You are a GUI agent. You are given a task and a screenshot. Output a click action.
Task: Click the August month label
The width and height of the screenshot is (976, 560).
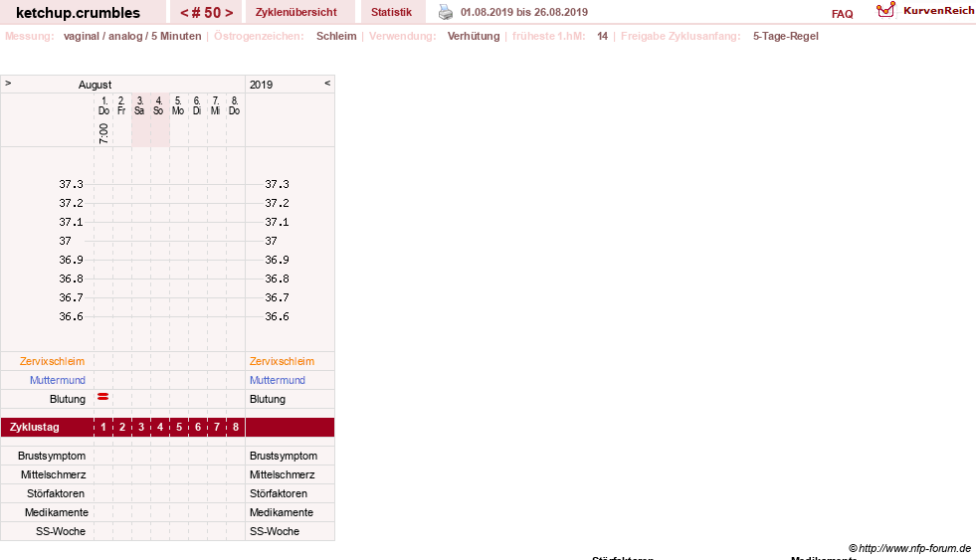click(x=95, y=85)
